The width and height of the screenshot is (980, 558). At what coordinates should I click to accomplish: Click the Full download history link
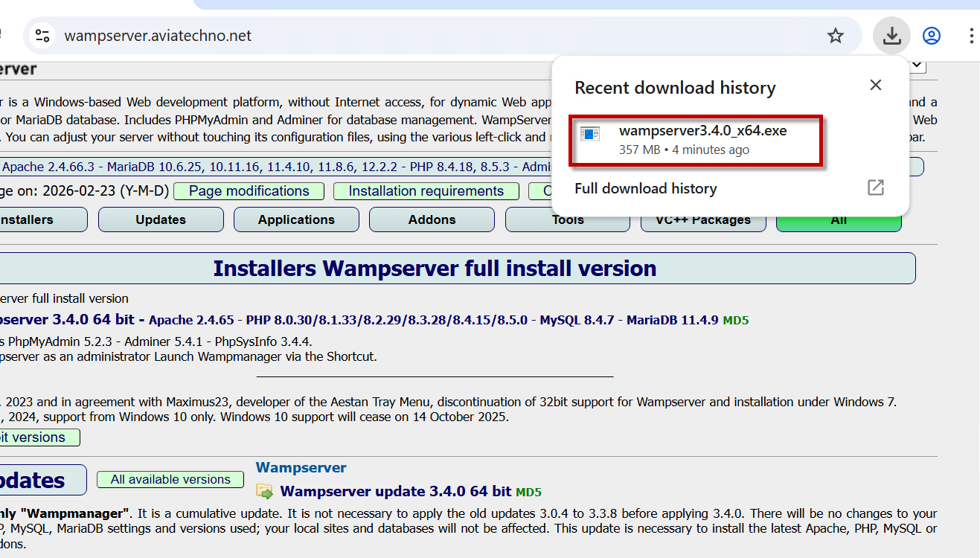[645, 188]
